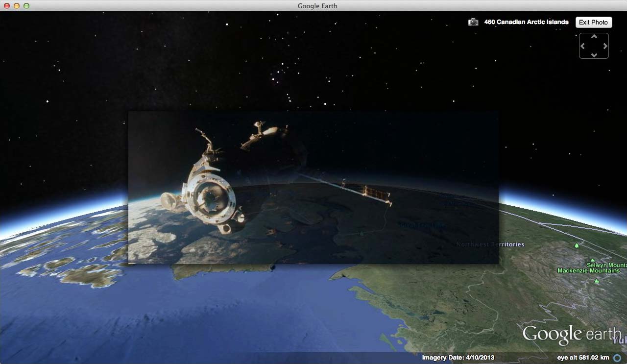The width and height of the screenshot is (627, 364).
Task: Pan photo view right with right arrow
Action: (605, 46)
